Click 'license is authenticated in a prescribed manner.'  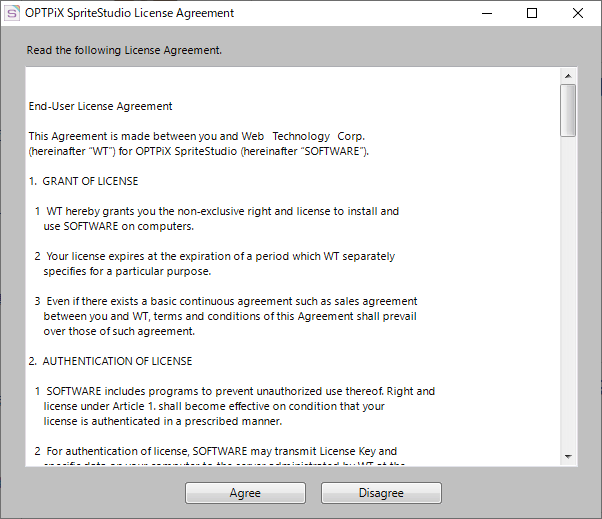pyautogui.click(x=163, y=421)
